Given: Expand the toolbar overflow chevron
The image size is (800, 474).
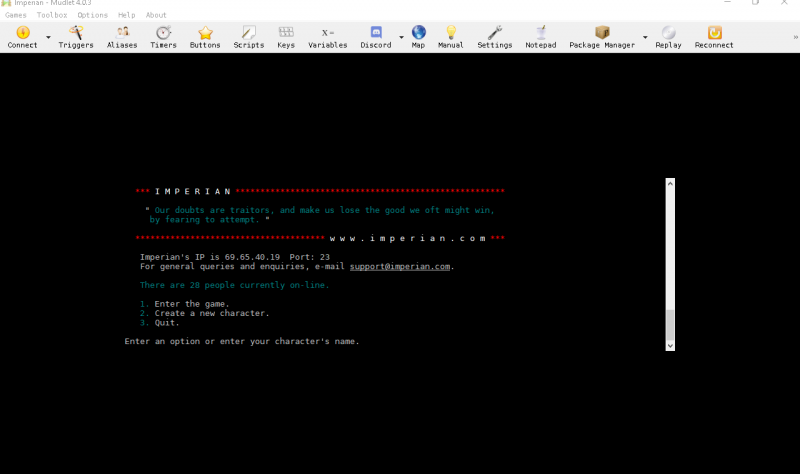Looking at the screenshot, I should [x=795, y=37].
